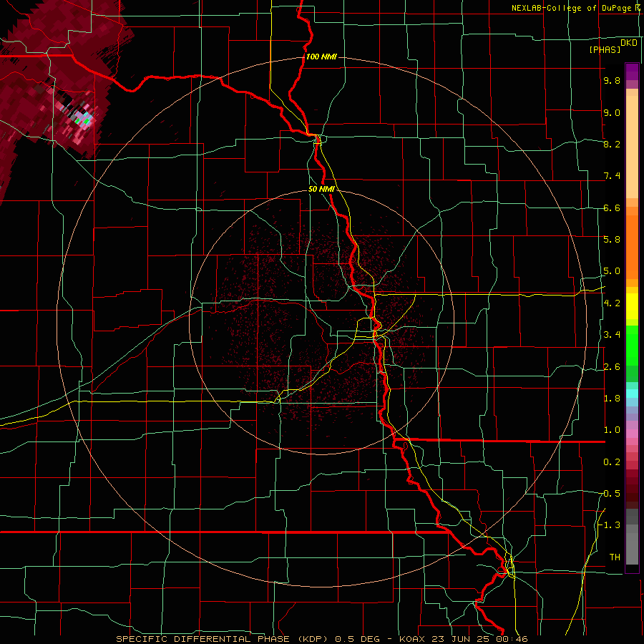Click the 4.2 legend value
The width and height of the screenshot is (644, 644).
[612, 303]
